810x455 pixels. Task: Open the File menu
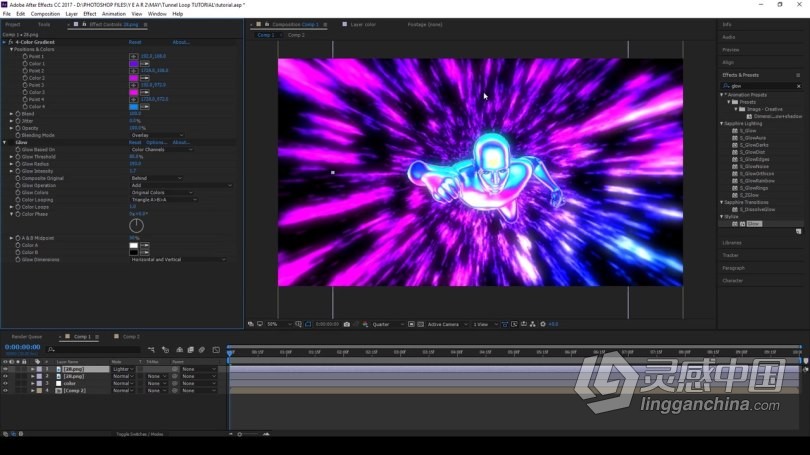[x=7, y=14]
